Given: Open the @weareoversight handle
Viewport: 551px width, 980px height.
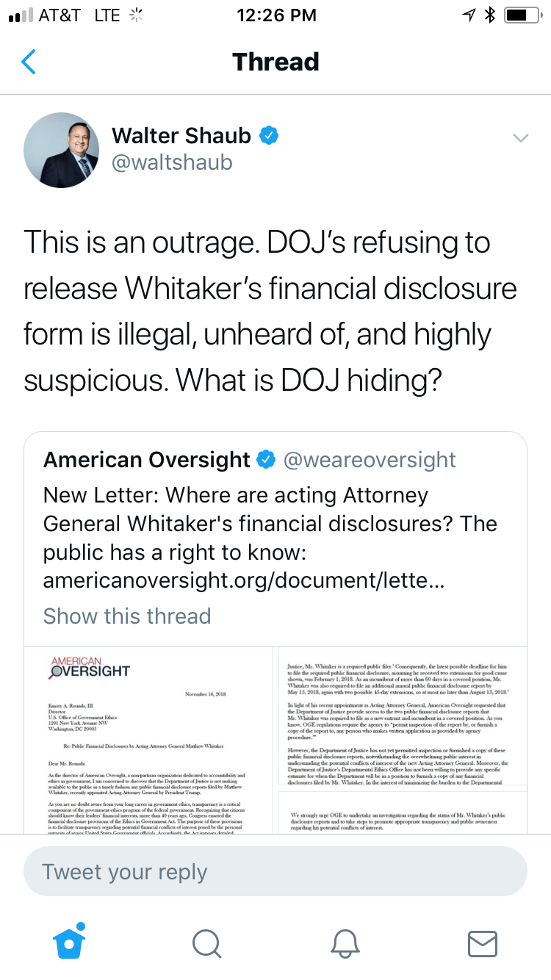Looking at the screenshot, I should pyautogui.click(x=370, y=460).
